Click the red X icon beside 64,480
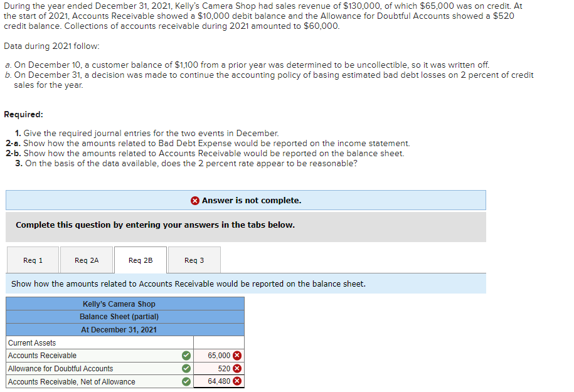 [x=237, y=381]
